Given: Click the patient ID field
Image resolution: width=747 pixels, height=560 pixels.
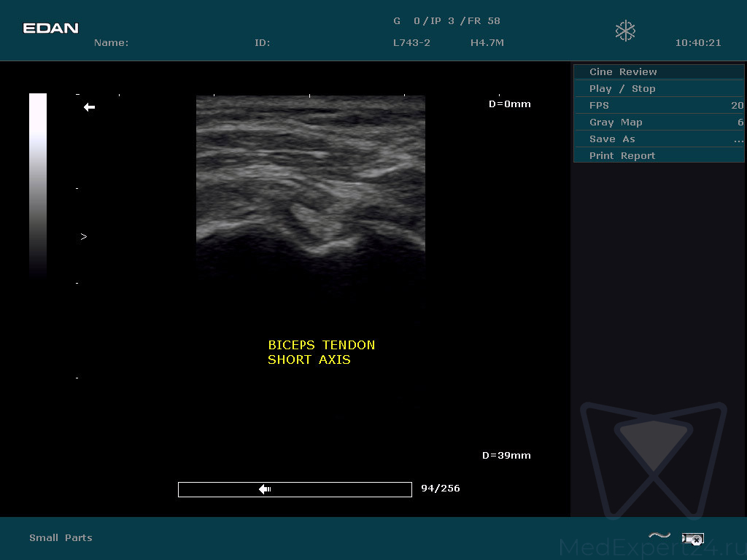Looking at the screenshot, I should [x=262, y=43].
